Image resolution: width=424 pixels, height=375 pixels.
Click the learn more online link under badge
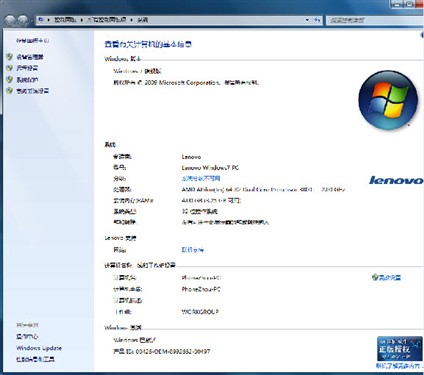click(x=398, y=366)
